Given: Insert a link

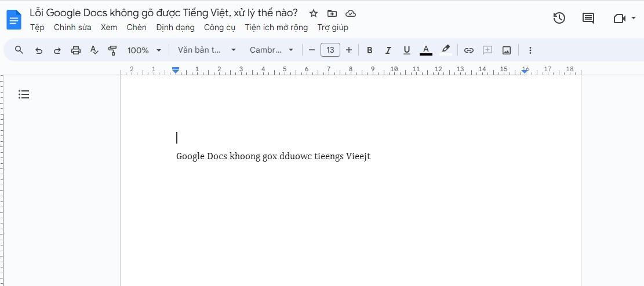Looking at the screenshot, I should tap(468, 50).
